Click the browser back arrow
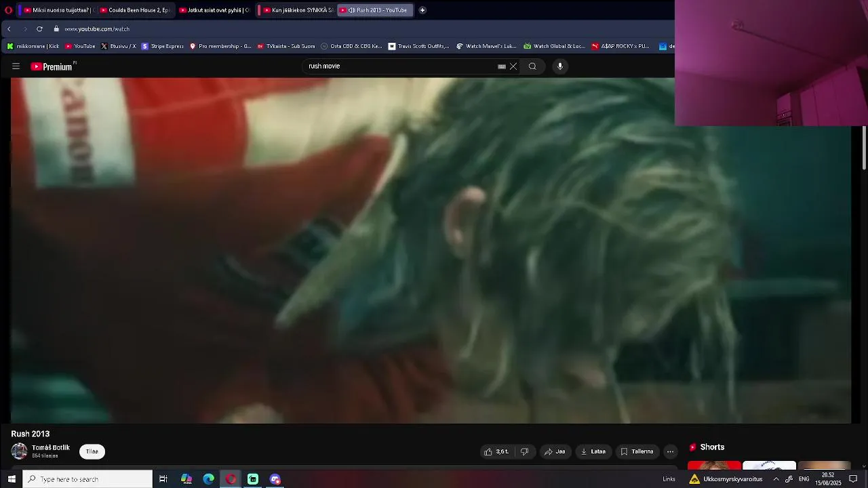This screenshot has width=868, height=488. pos(9,29)
